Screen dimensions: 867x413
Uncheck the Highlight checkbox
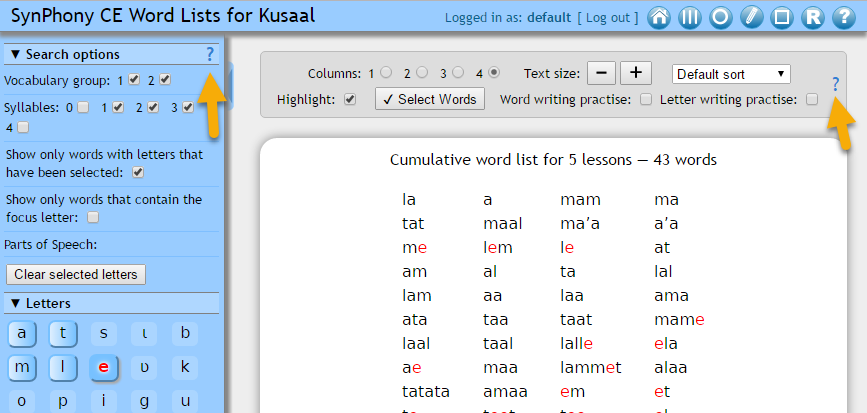pyautogui.click(x=349, y=99)
